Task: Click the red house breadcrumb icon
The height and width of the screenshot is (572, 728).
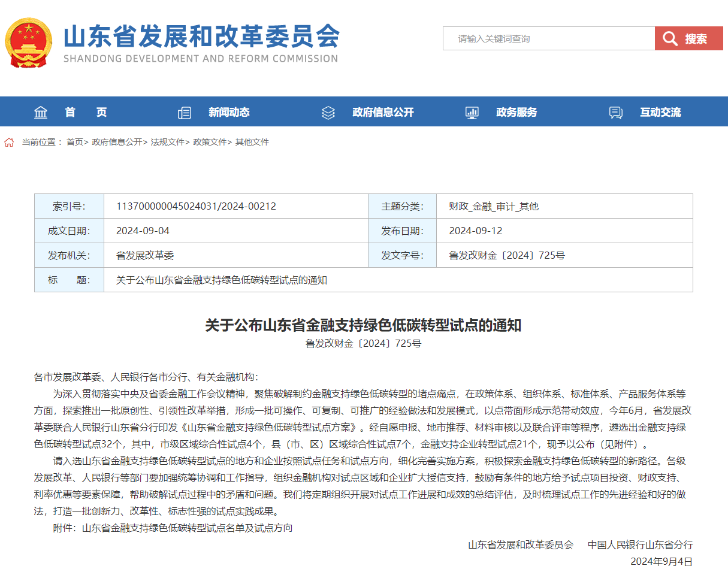Action: point(9,143)
